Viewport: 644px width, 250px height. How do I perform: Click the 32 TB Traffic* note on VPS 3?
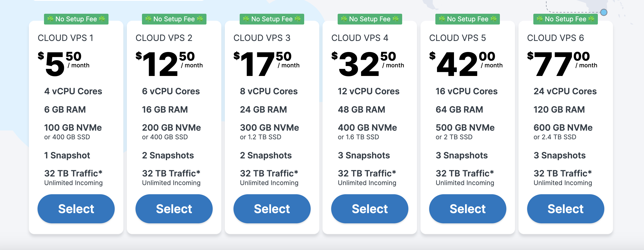point(269,173)
